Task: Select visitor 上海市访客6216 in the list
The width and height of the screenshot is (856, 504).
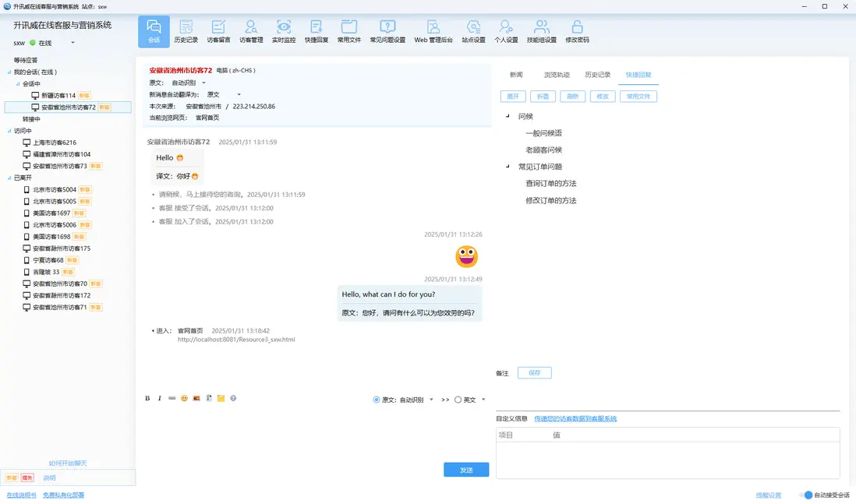Action: (55, 143)
